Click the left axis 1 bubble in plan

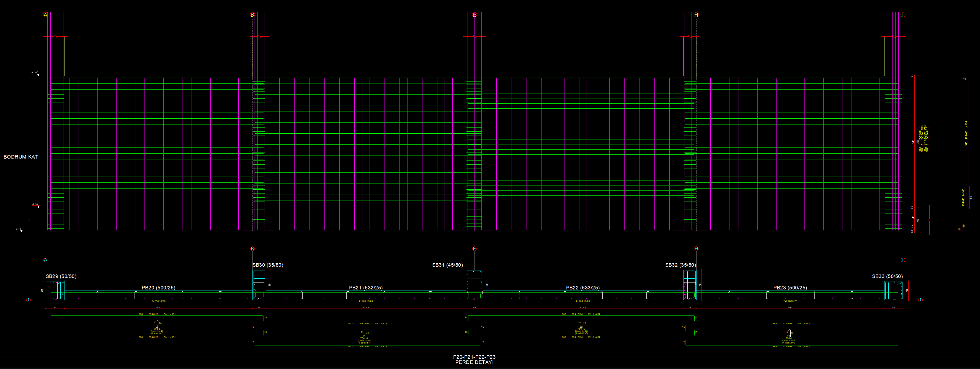coord(29,300)
